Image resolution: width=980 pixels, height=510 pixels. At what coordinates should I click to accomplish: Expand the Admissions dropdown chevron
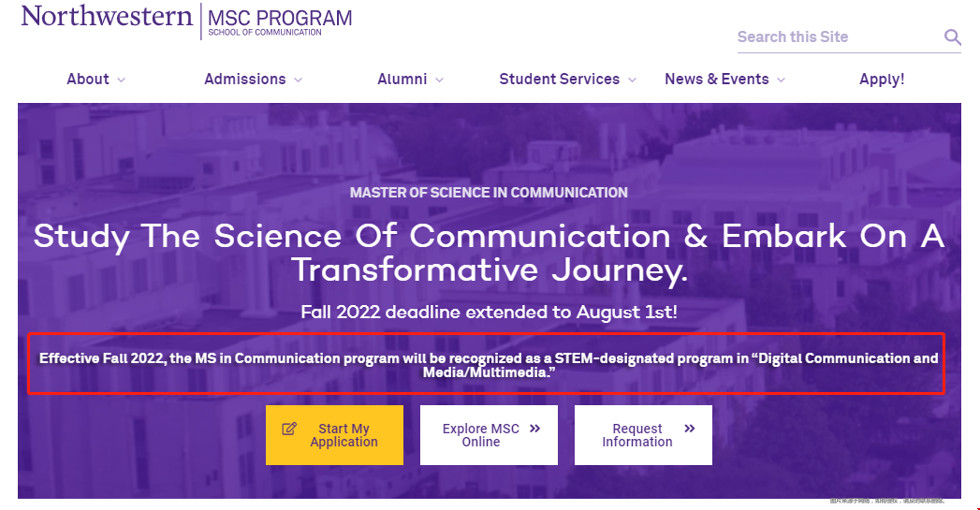(299, 80)
